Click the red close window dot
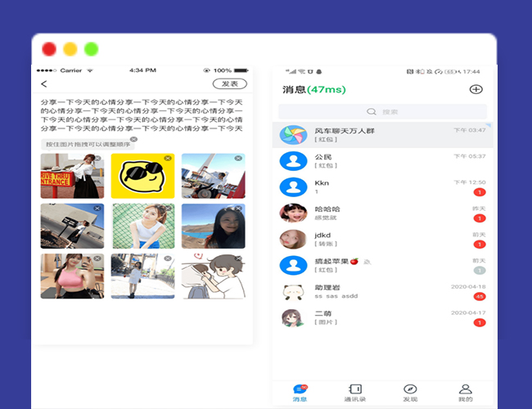Screen dimensions: 532x409 point(49,49)
